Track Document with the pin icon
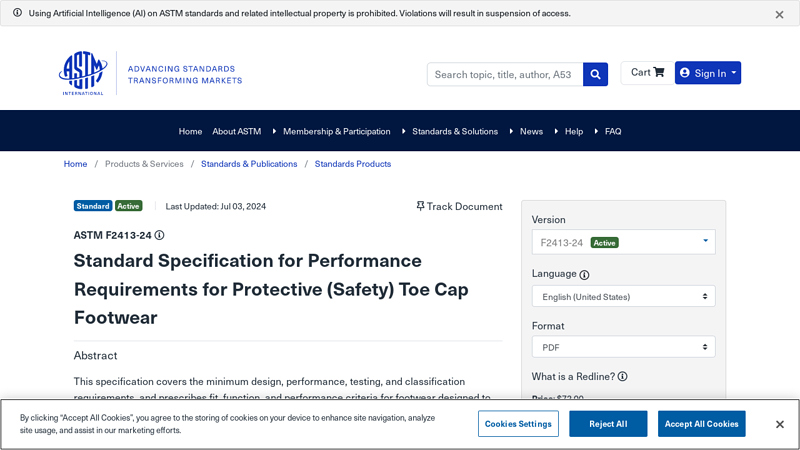Screen dimensions: 800x450 [459, 206]
